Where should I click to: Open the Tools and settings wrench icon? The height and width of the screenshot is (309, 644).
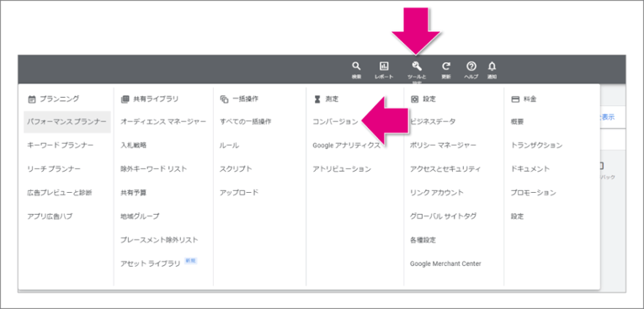click(417, 66)
